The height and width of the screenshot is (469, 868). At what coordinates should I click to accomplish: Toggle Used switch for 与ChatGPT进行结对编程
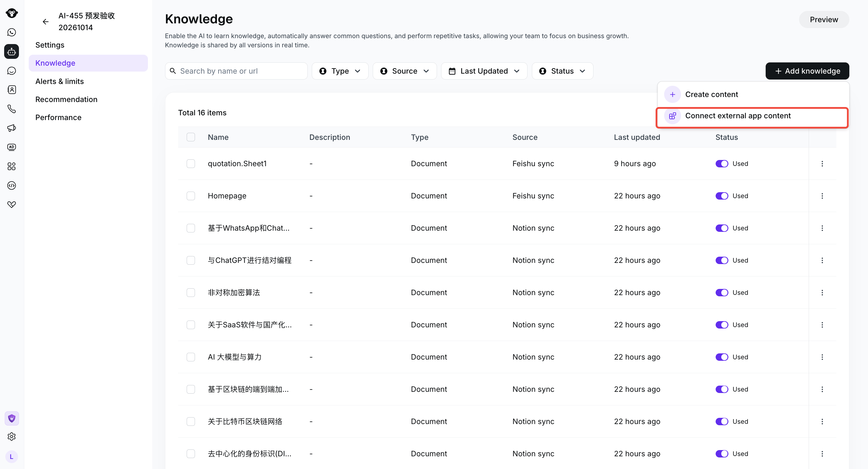point(722,261)
